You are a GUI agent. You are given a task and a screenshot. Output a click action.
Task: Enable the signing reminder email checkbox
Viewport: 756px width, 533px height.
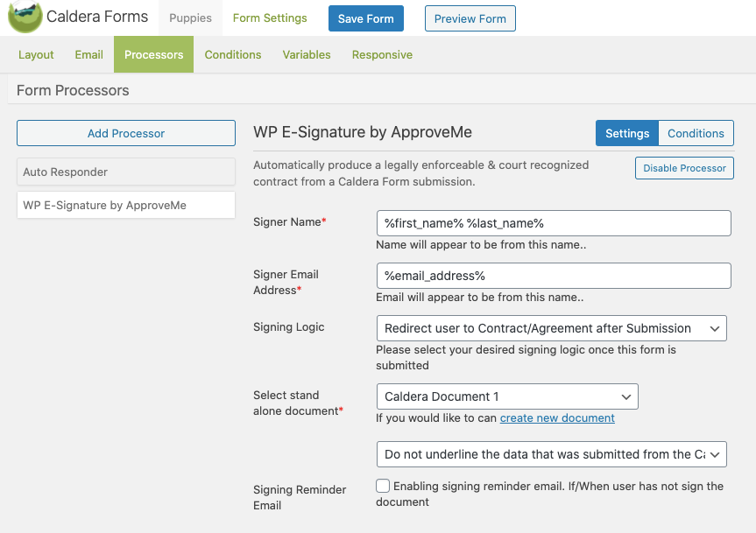[x=383, y=486]
